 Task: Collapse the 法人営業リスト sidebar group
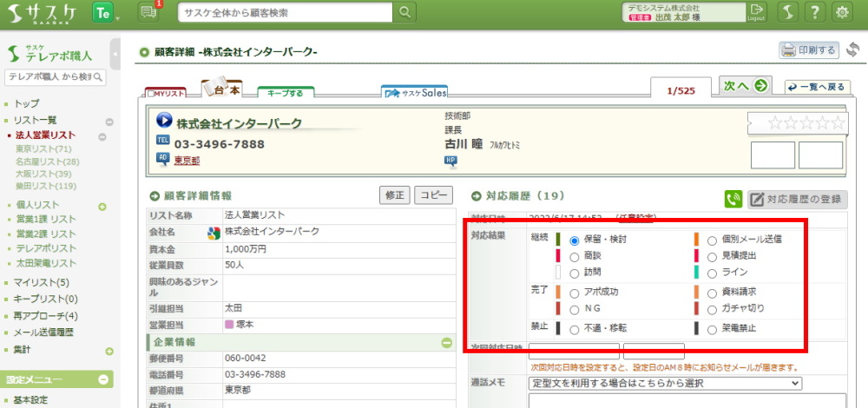point(102,137)
